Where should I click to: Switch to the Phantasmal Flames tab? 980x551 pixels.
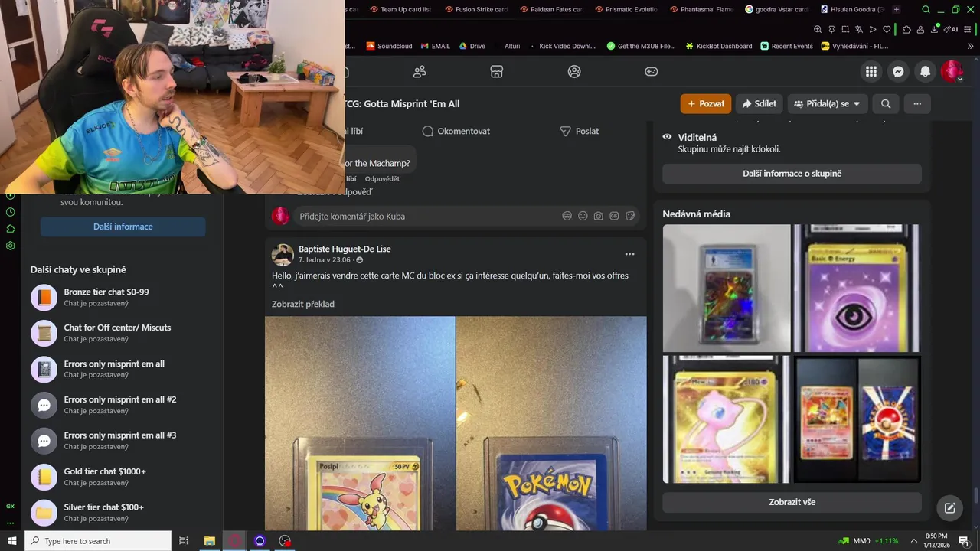click(x=701, y=9)
